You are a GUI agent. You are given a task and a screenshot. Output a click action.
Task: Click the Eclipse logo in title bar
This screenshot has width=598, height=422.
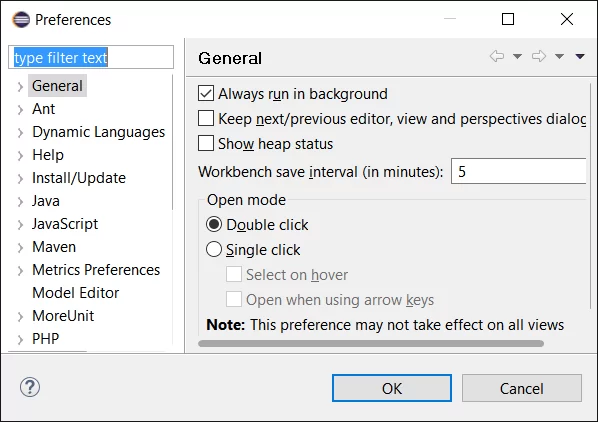tap(21, 20)
